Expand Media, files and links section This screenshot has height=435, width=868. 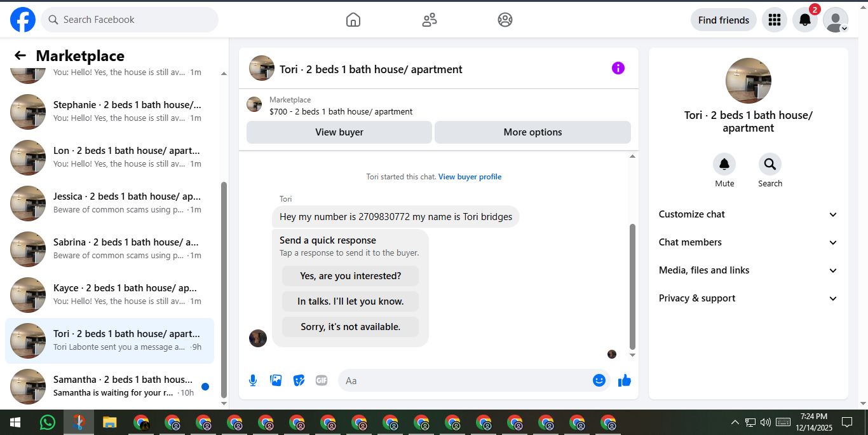coord(749,270)
